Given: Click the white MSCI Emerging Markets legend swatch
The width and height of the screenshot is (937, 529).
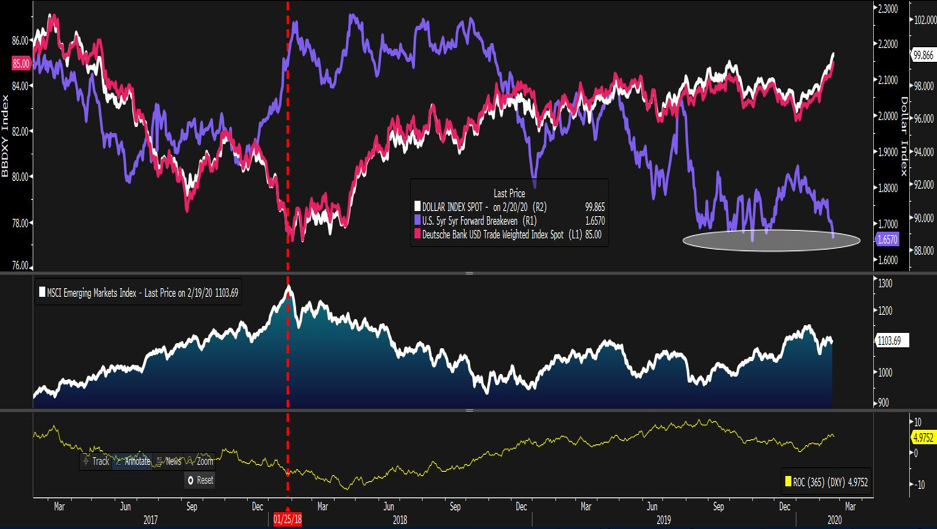Looking at the screenshot, I should point(42,293).
